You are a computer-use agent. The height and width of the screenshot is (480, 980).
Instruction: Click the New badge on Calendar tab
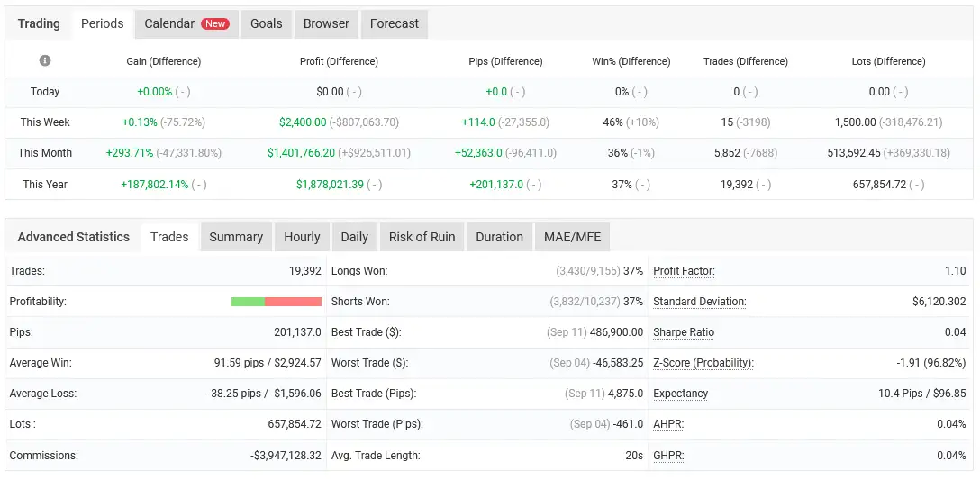pyautogui.click(x=215, y=23)
